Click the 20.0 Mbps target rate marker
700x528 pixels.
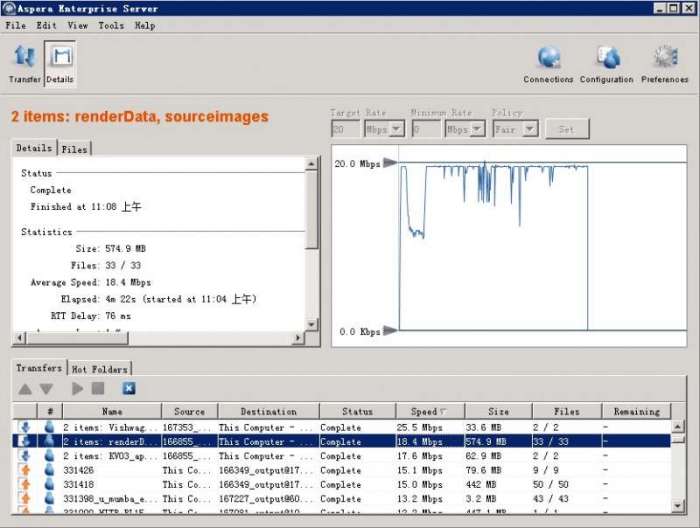tap(390, 162)
